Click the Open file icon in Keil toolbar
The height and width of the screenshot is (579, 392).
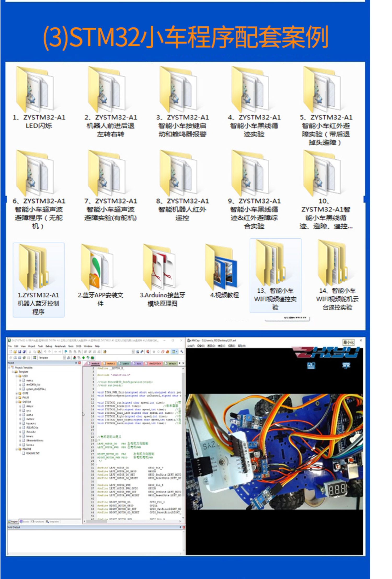(x=15, y=352)
